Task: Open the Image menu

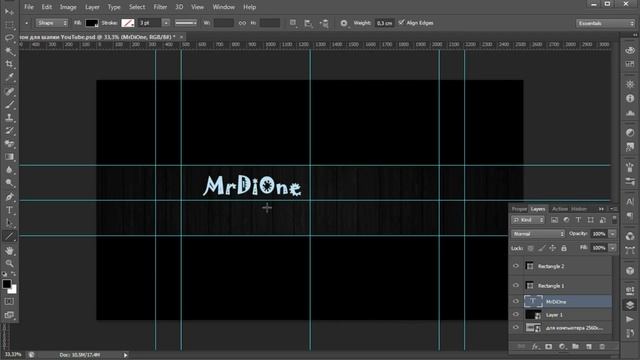Action: (68, 7)
